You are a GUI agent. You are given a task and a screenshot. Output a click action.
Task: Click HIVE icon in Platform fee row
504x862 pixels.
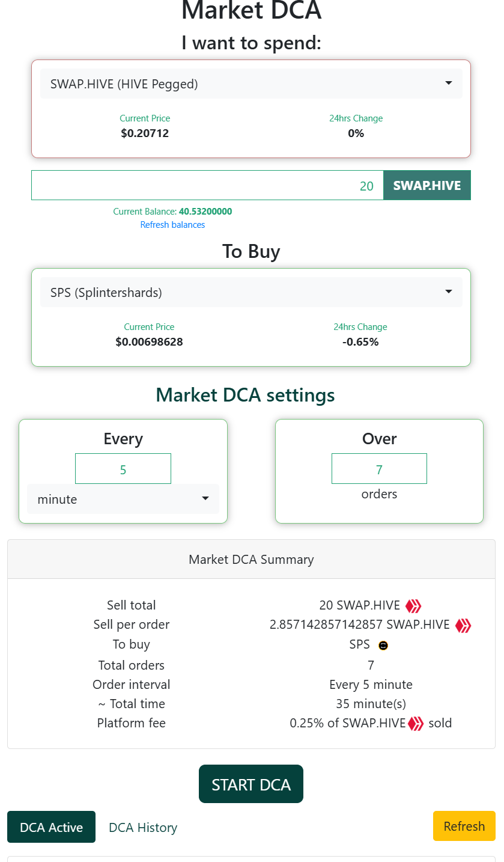(416, 723)
